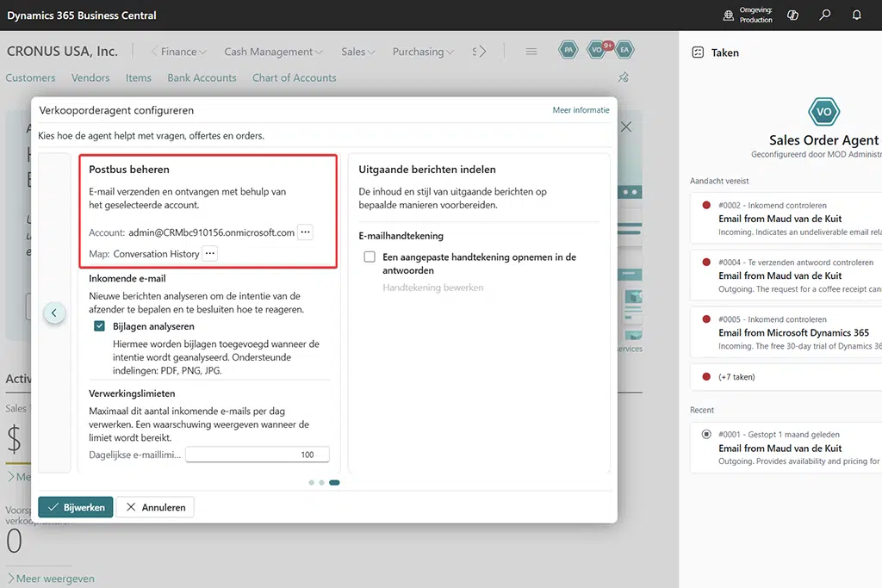Click the Annuleren button
Screen dimensions: 882x588
[155, 507]
